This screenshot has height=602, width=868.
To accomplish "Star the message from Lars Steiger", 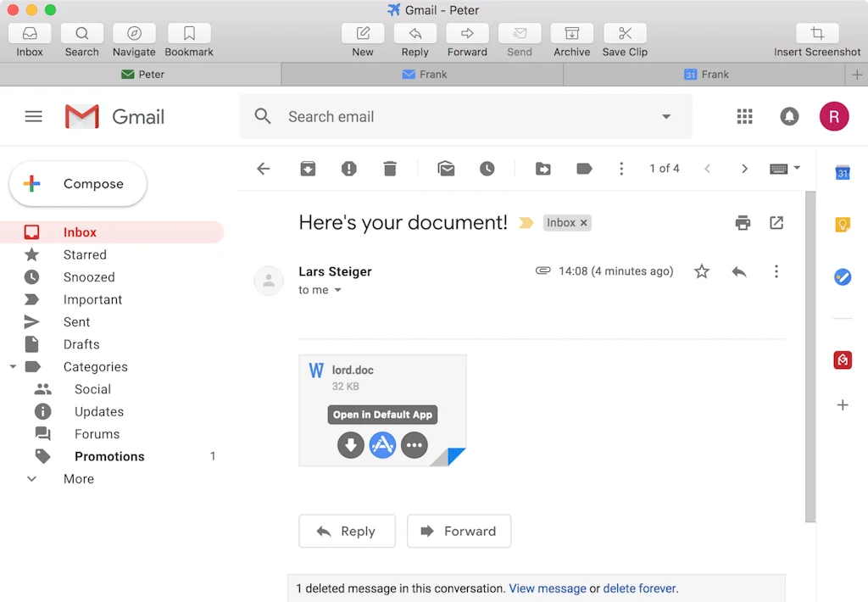I will point(701,271).
